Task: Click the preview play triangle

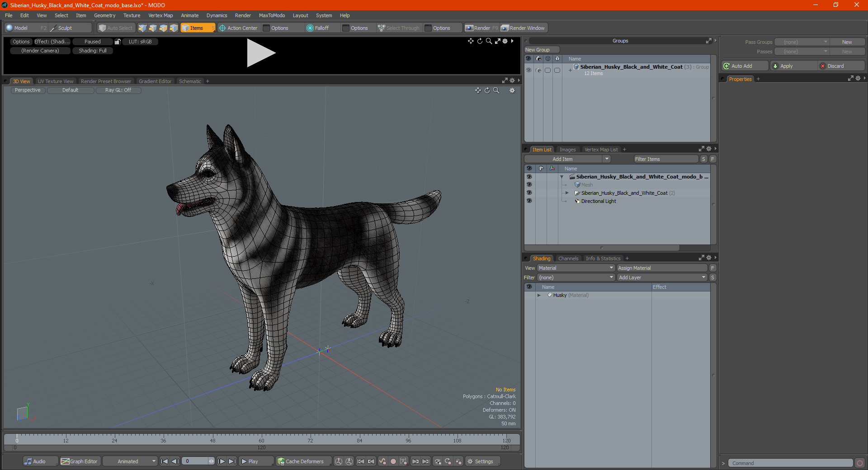Action: (x=261, y=53)
